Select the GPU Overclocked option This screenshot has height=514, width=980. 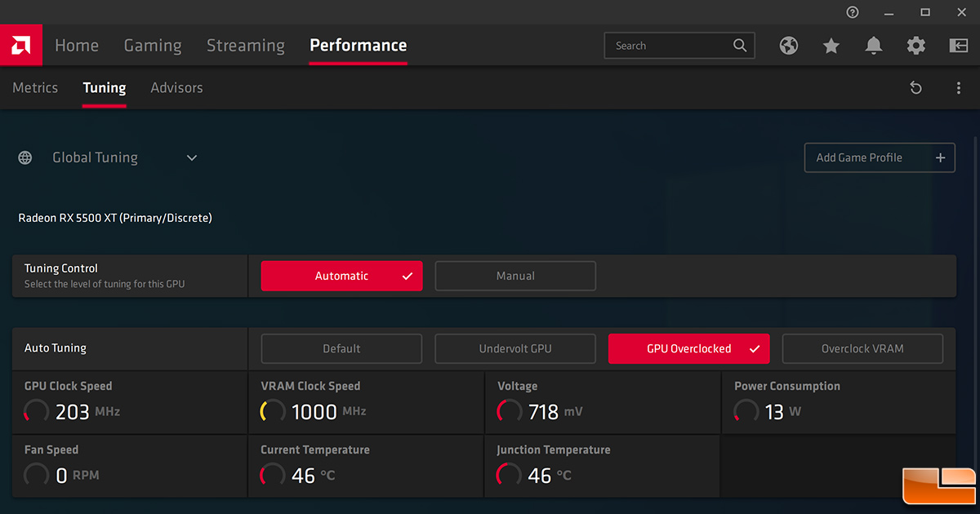pyautogui.click(x=689, y=348)
